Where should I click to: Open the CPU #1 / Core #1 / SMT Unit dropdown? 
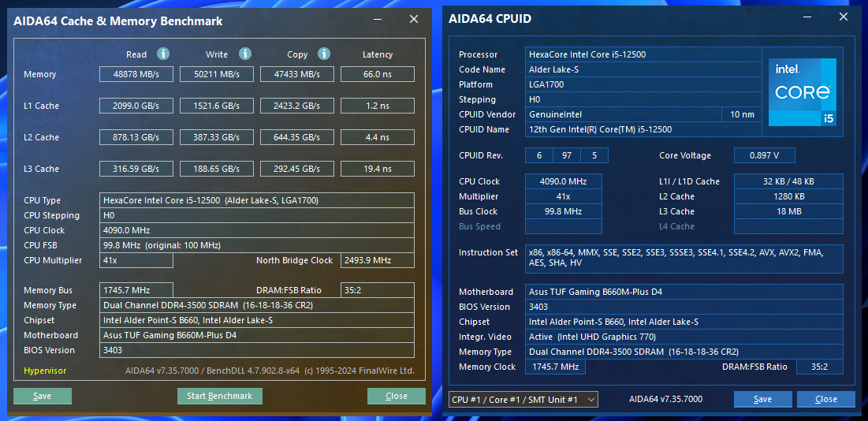(x=523, y=399)
